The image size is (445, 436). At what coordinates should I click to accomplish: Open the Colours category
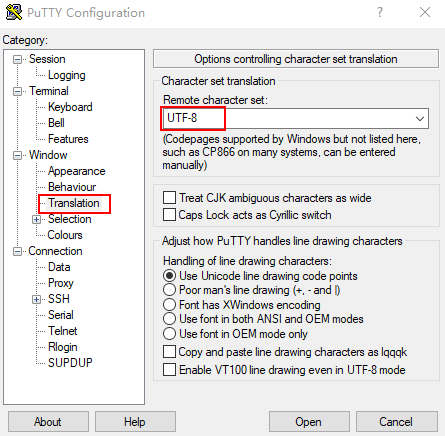65,235
